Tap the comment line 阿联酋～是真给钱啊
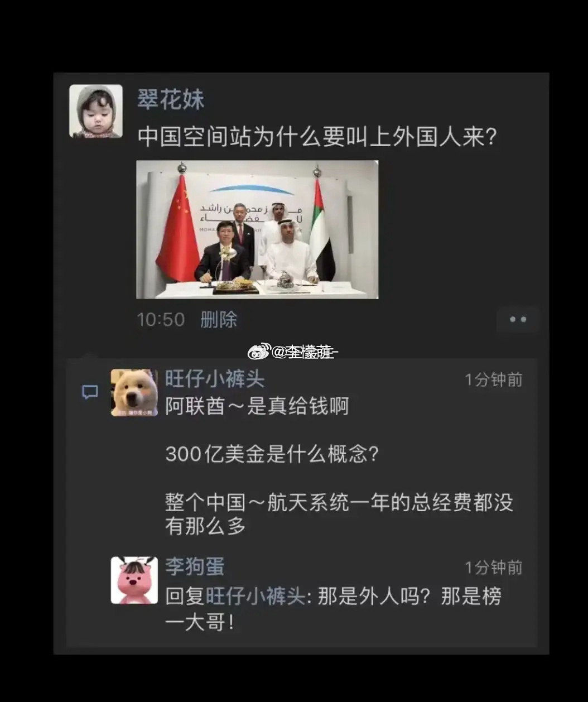588x702 pixels. (x=257, y=406)
